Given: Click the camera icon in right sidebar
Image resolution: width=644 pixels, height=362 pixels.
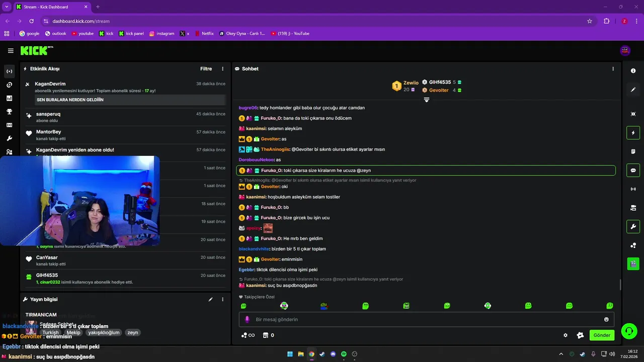Looking at the screenshot, I should (633, 208).
